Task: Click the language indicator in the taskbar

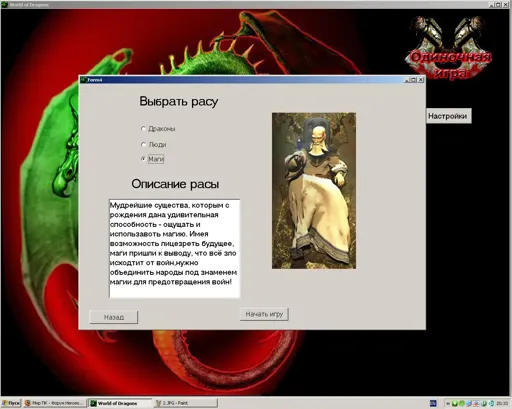Action: [433, 403]
